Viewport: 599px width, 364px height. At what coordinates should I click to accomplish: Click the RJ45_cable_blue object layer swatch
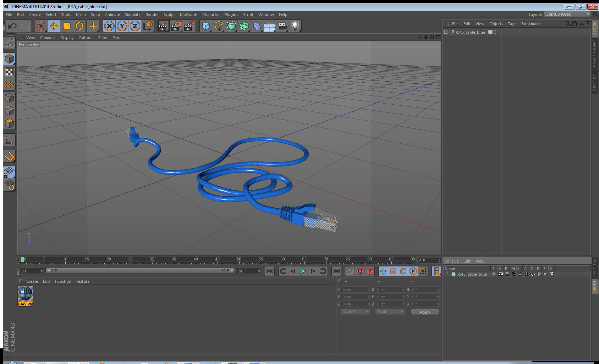(490, 32)
